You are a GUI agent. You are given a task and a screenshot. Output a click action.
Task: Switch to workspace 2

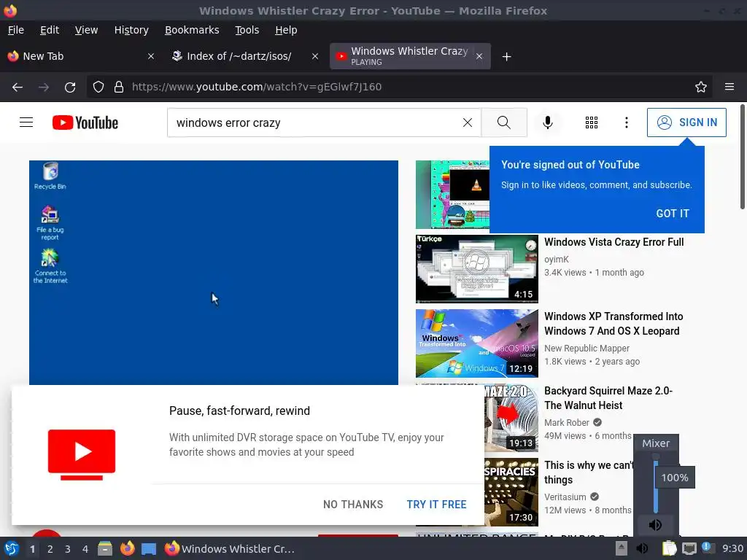[50, 549]
